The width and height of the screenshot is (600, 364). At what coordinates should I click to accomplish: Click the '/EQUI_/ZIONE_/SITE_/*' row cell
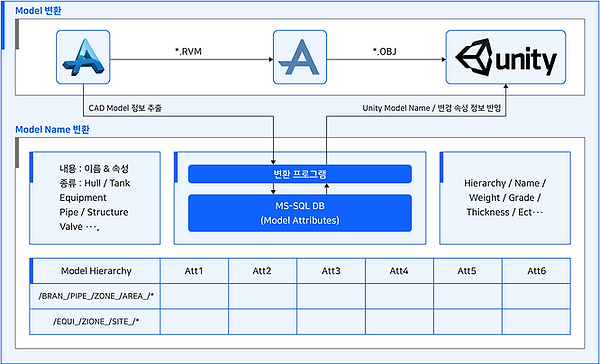pos(95,322)
